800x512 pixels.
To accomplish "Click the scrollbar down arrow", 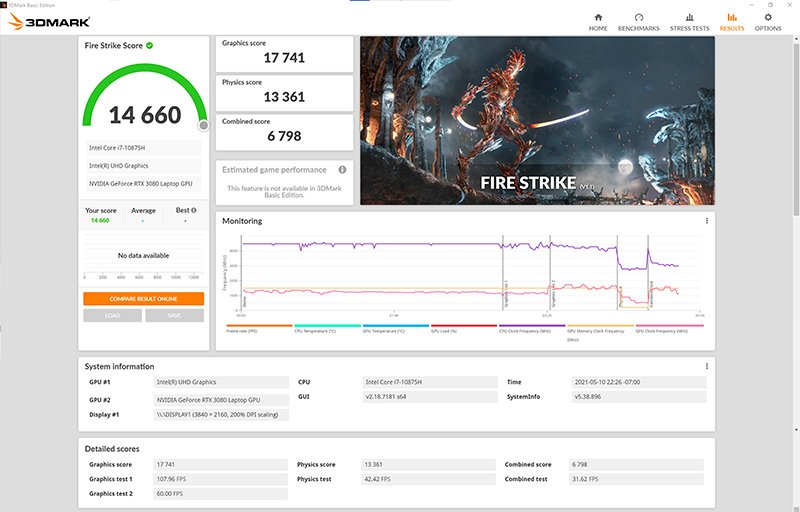I will click(x=796, y=430).
